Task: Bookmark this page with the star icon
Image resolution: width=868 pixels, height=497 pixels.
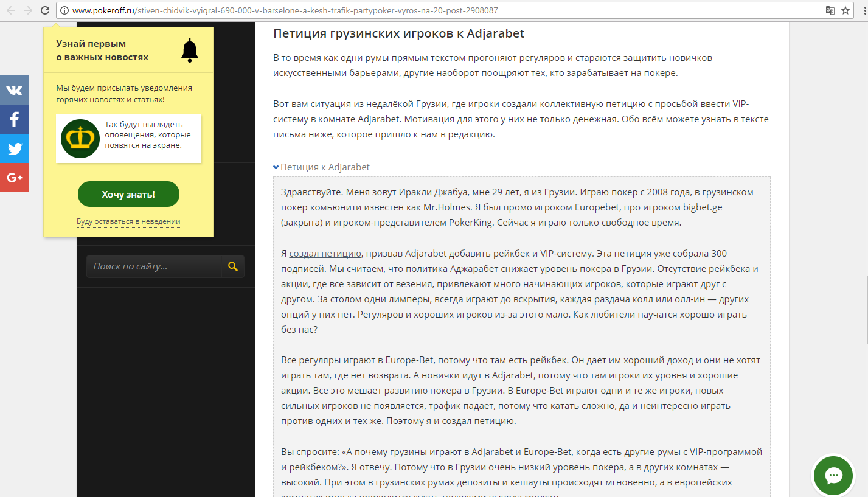Action: point(845,10)
